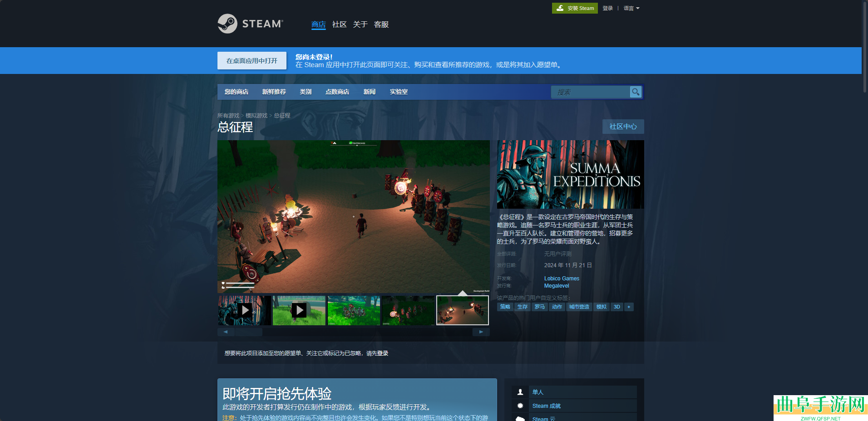Viewport: 868px width, 421px height.
Task: Open the 社区中心 community hub button
Action: pos(623,127)
